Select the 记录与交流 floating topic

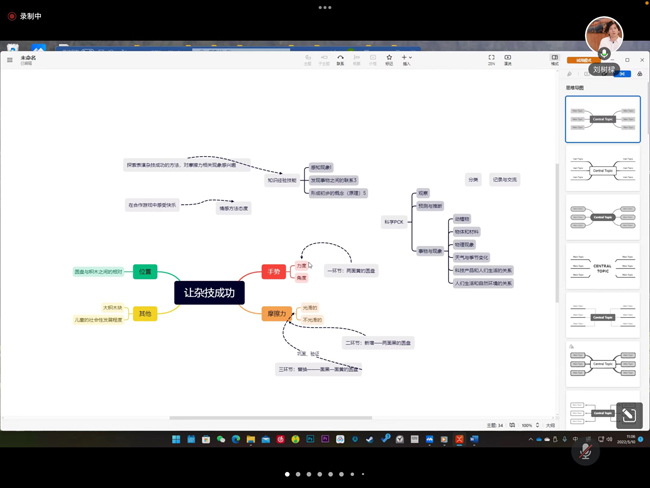(x=504, y=180)
